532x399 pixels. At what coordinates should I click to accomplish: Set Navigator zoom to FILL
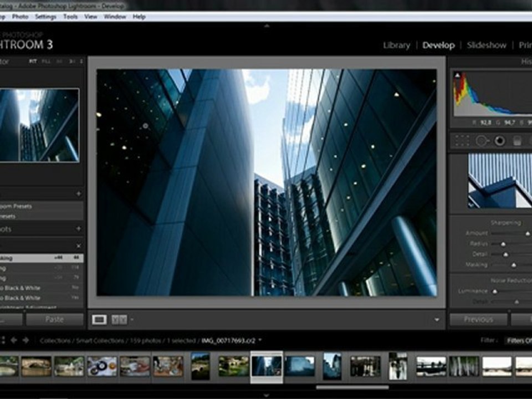click(46, 62)
